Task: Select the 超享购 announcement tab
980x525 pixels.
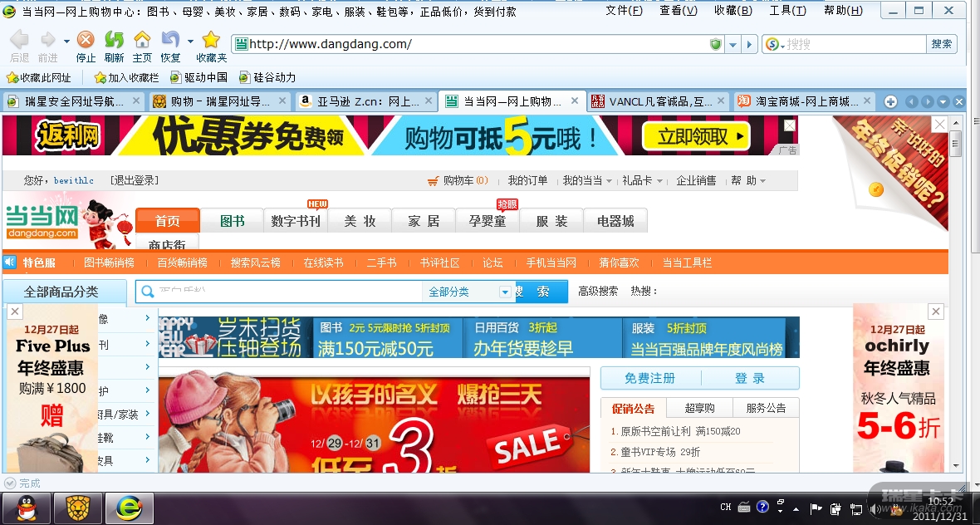Action: pyautogui.click(x=699, y=408)
